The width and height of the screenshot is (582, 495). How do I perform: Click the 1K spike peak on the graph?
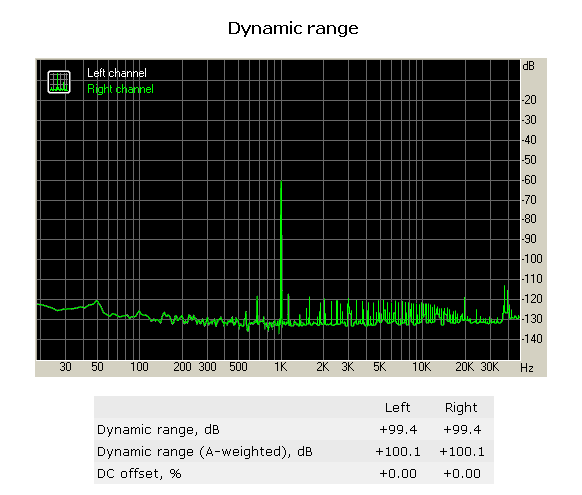(281, 183)
